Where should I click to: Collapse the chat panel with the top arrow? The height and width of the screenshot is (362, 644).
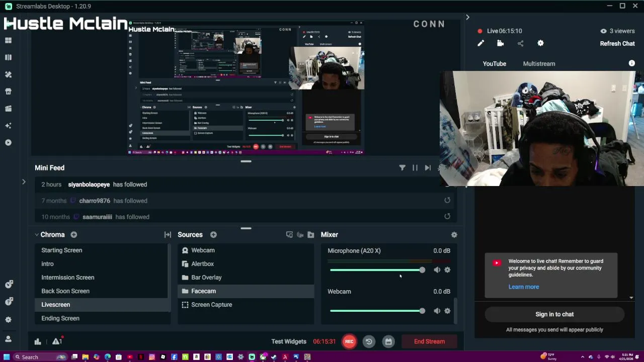[x=467, y=18]
